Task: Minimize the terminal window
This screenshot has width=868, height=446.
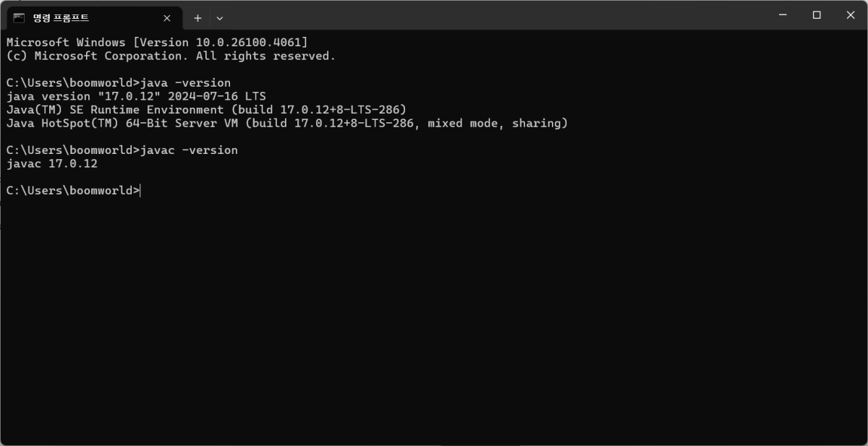Action: [x=783, y=15]
